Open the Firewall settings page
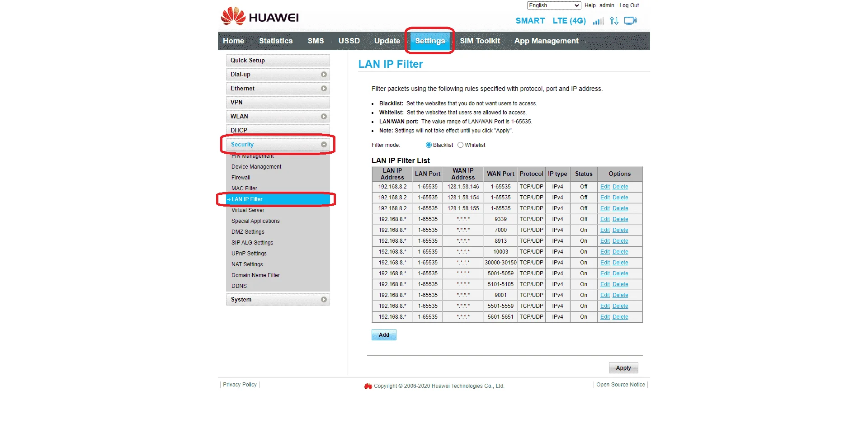The height and width of the screenshot is (438, 868). point(241,178)
